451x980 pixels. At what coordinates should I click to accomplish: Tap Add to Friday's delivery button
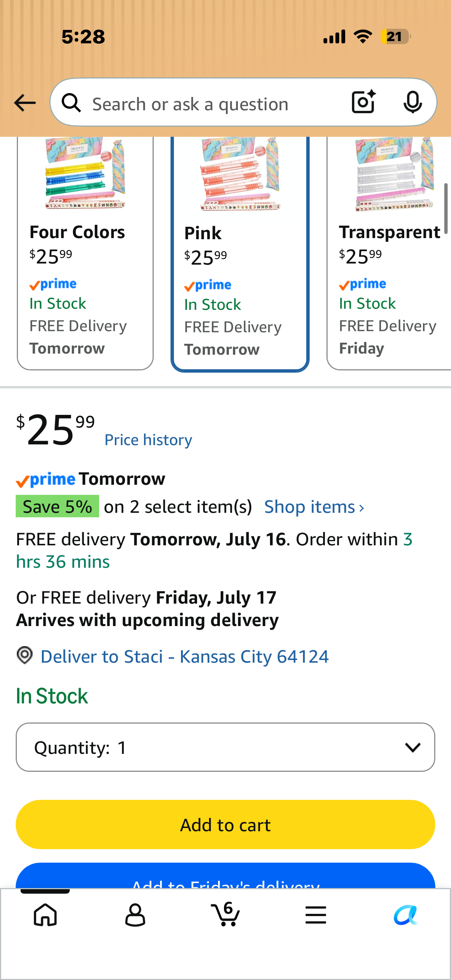point(225,876)
